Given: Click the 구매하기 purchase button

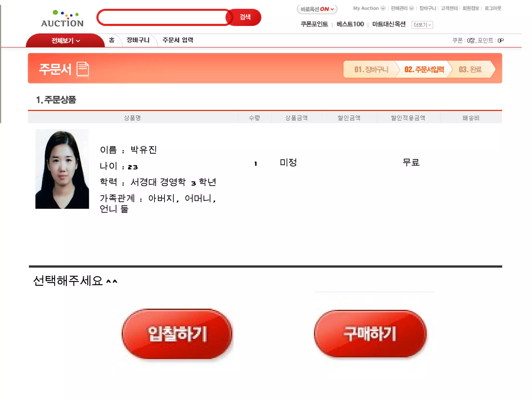Looking at the screenshot, I should 370,334.
